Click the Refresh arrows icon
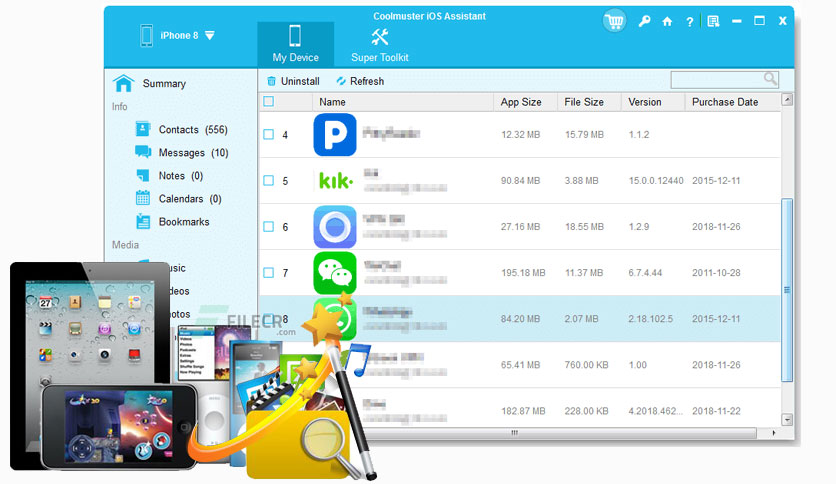836x484 pixels. point(341,81)
